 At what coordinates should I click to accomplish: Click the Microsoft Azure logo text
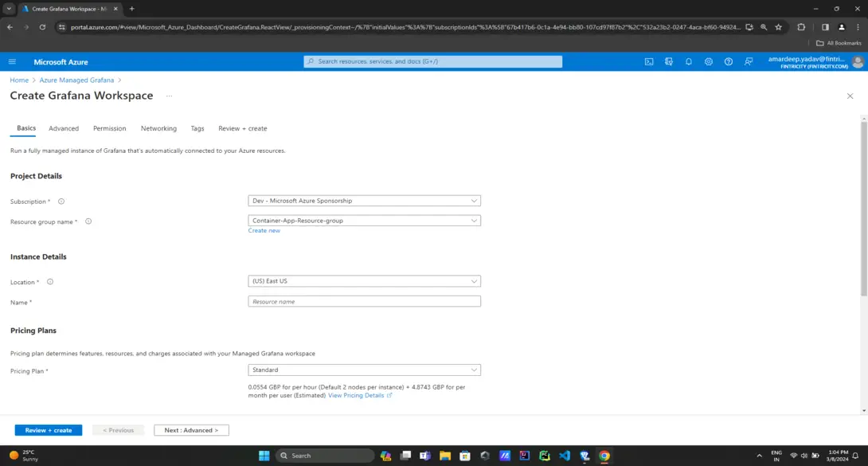61,62
